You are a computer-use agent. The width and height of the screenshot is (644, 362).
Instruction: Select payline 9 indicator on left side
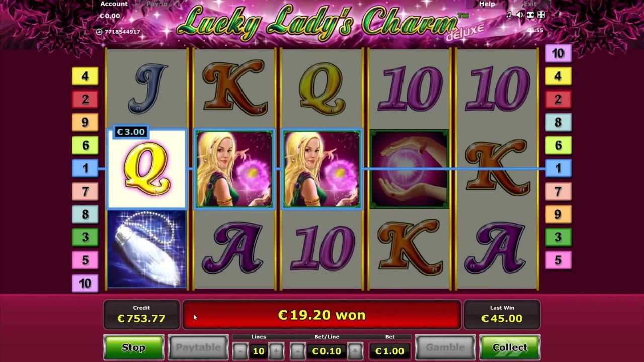[x=85, y=122]
